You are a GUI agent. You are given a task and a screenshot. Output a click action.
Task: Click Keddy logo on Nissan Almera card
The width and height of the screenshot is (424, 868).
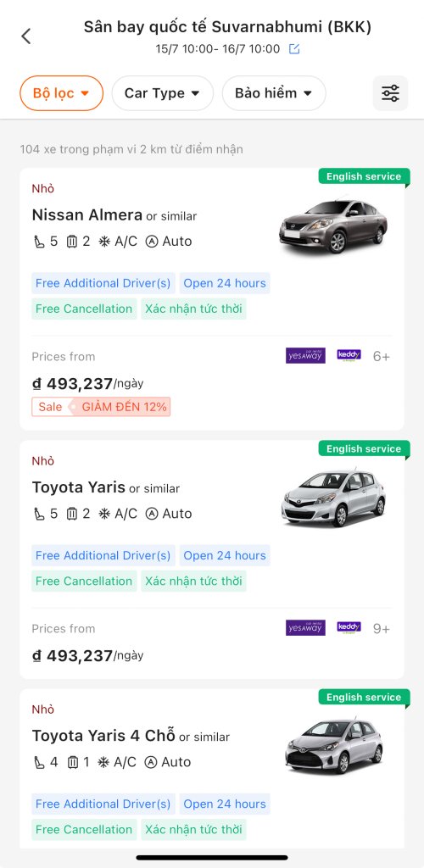349,355
